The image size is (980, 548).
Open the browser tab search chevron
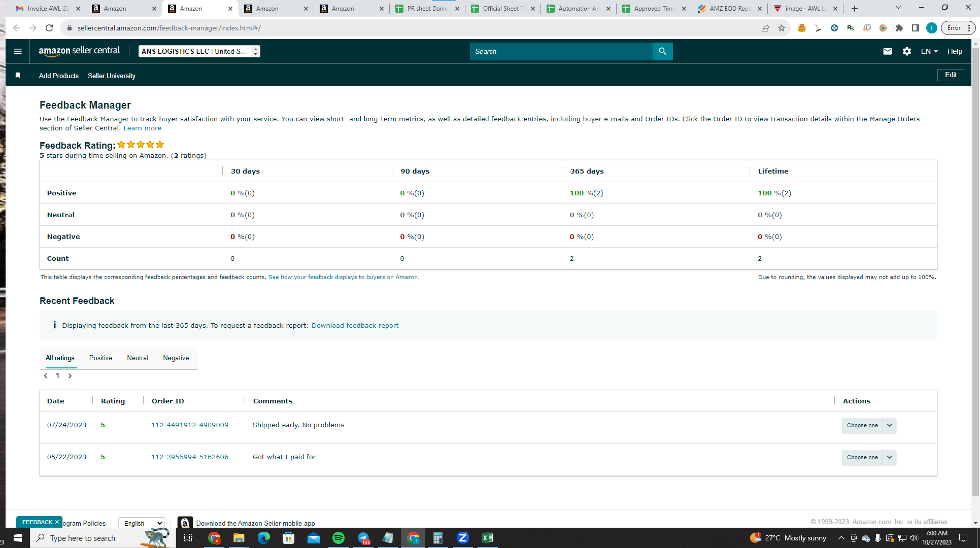(898, 8)
